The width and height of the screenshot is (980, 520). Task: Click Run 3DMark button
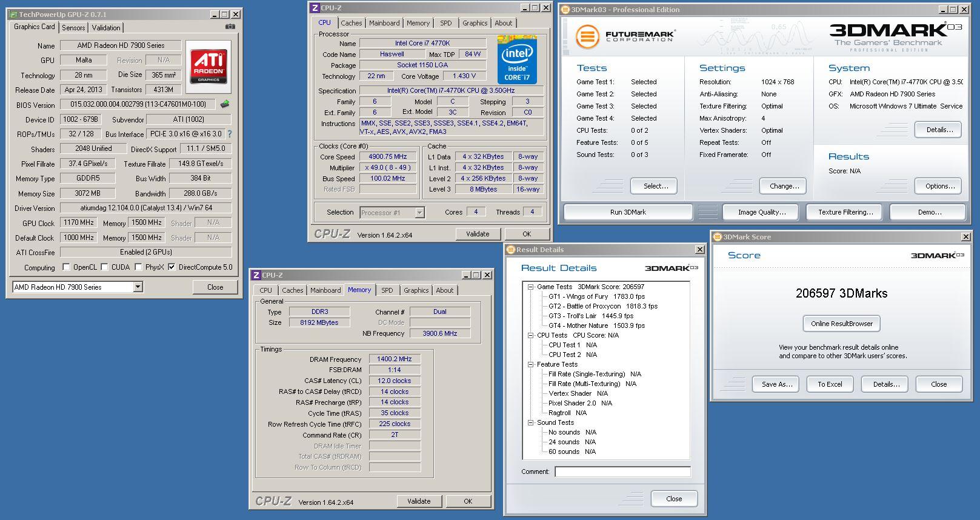tap(628, 212)
